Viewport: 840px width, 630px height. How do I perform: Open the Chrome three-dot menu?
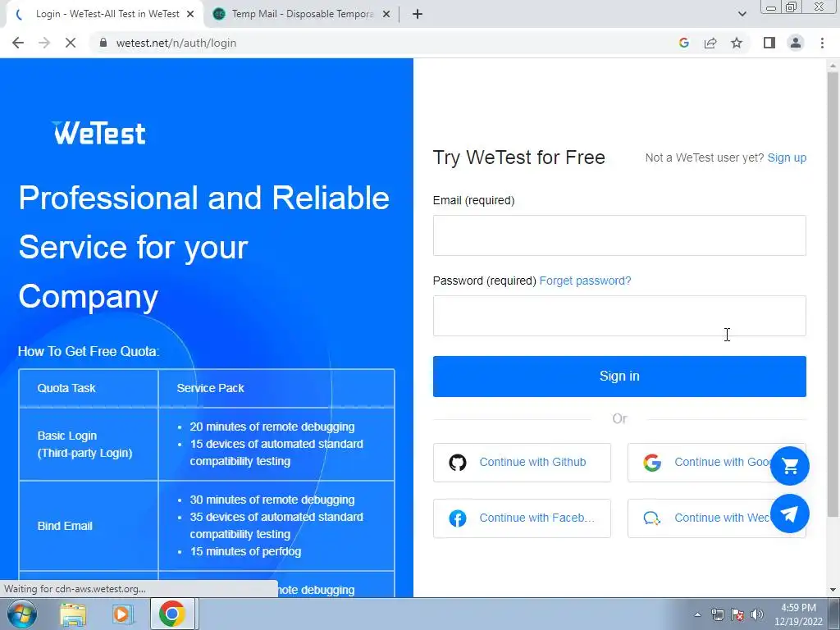[x=822, y=43]
